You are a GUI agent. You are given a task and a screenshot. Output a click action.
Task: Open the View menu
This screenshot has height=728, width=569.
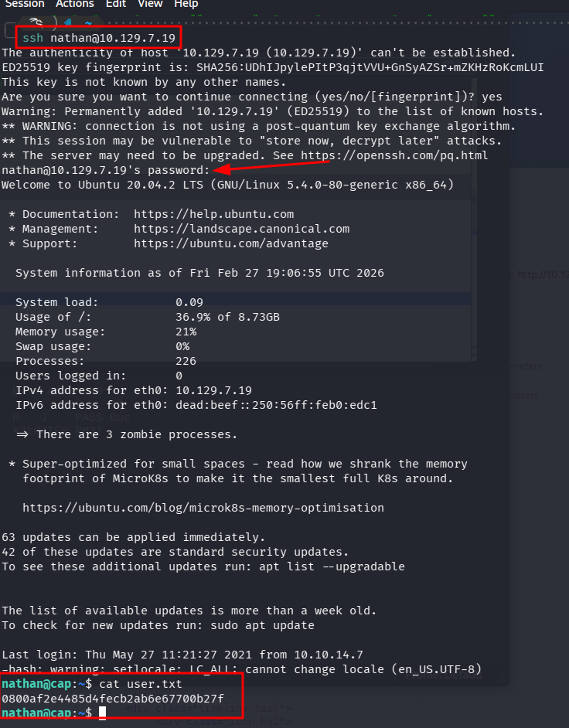tap(149, 5)
